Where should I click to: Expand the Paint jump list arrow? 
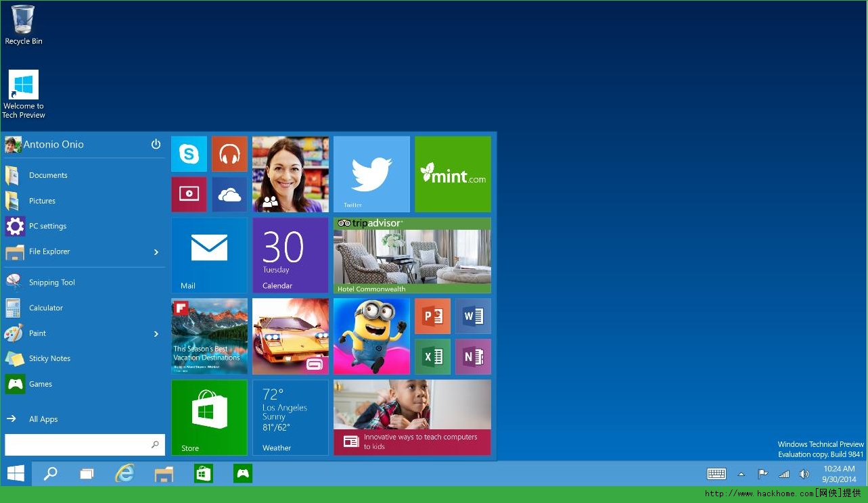coord(156,333)
